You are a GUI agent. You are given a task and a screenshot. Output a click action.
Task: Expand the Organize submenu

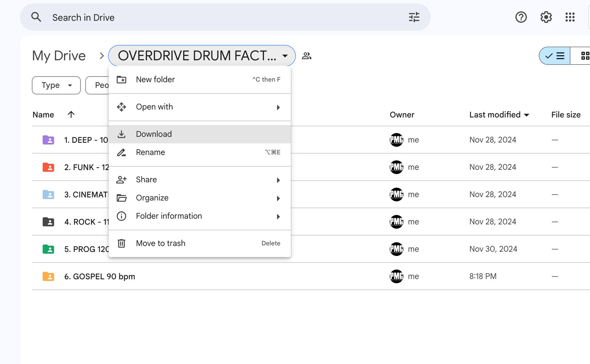pos(199,198)
